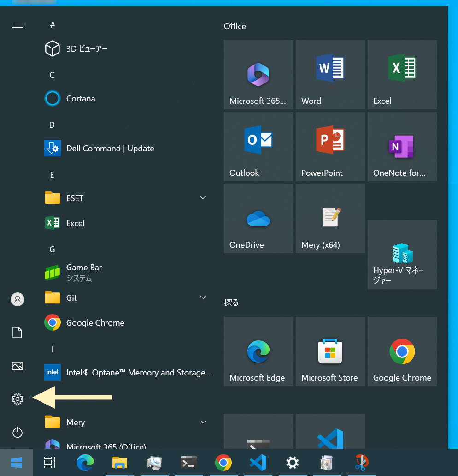Click the Windows Start button
Image resolution: width=458 pixels, height=476 pixels.
click(x=17, y=463)
